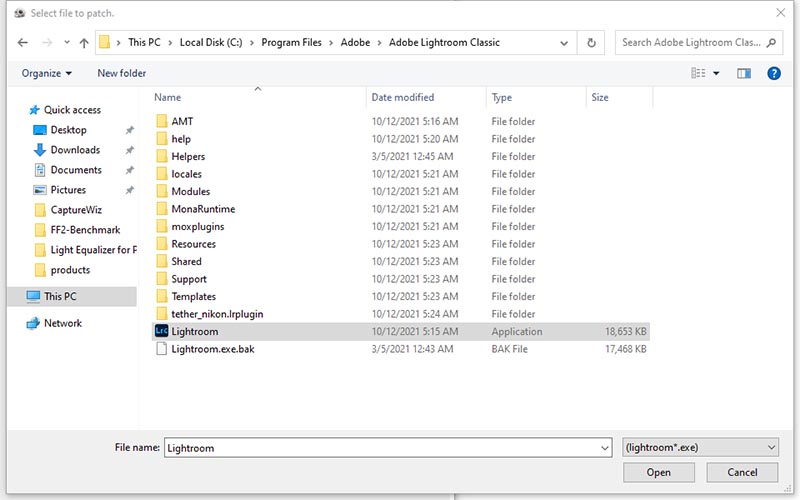Expand the address bar history dropdown
Screen dimensions: 800x500
(x=564, y=43)
